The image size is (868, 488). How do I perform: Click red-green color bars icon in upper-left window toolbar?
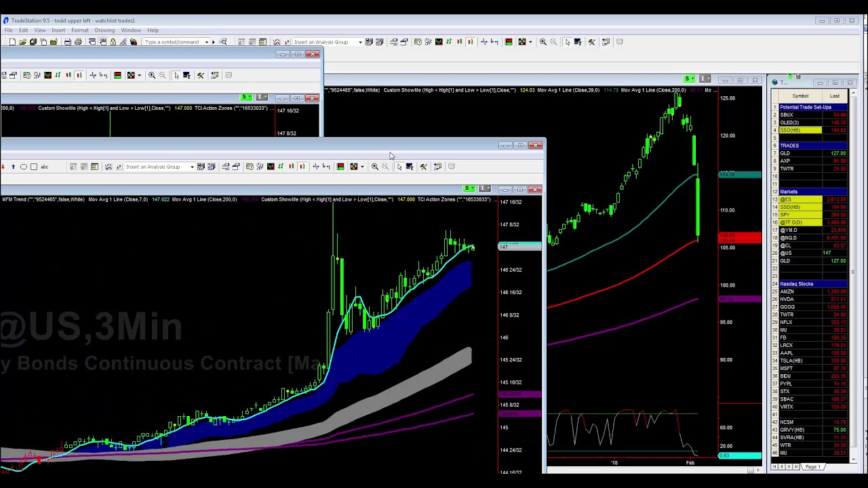point(117,75)
